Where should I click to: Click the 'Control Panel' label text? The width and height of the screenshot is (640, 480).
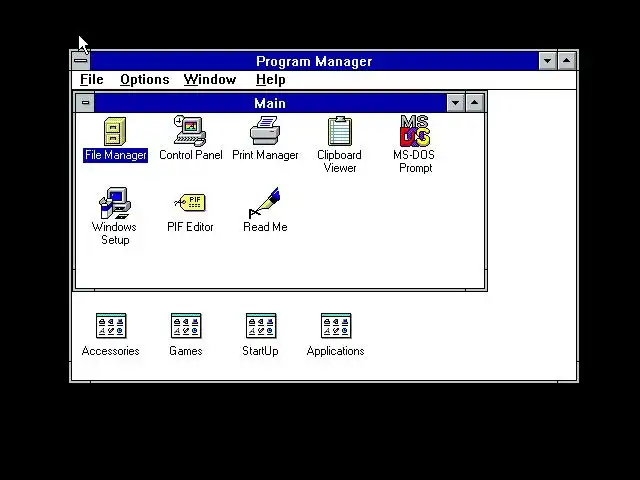point(191,155)
